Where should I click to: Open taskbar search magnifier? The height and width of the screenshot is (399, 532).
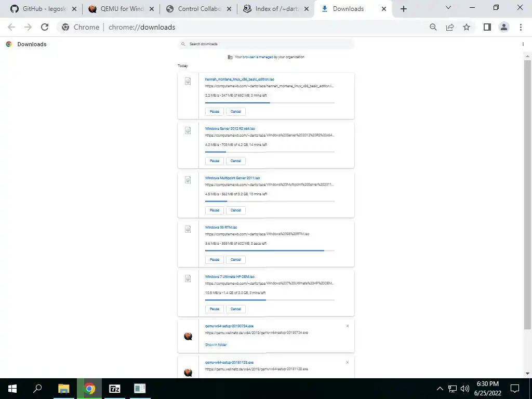[37, 389]
